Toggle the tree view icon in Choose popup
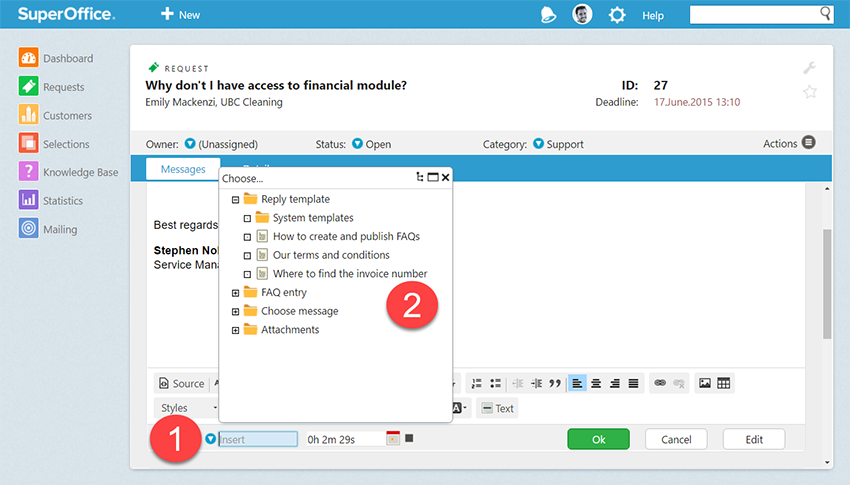850x485 pixels. point(420,177)
